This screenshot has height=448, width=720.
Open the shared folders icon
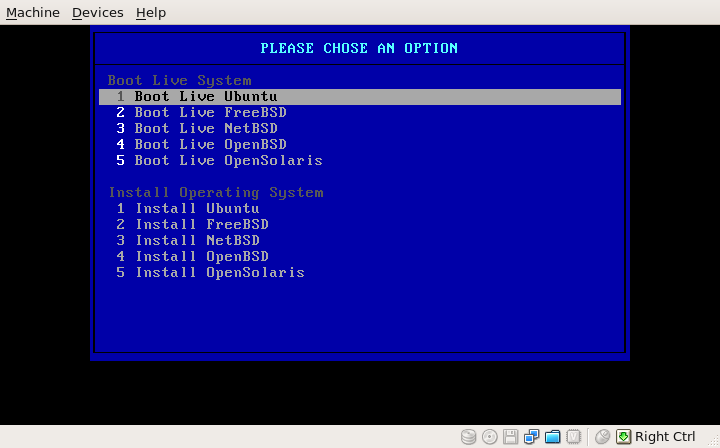click(x=552, y=437)
